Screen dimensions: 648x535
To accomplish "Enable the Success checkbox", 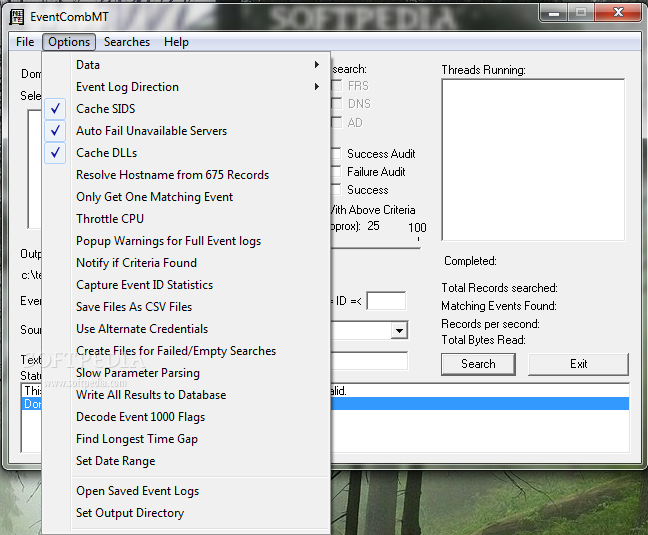I will tap(337, 190).
